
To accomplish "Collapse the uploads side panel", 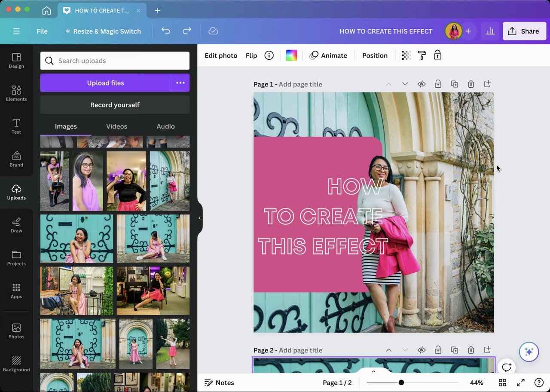I will (x=199, y=218).
